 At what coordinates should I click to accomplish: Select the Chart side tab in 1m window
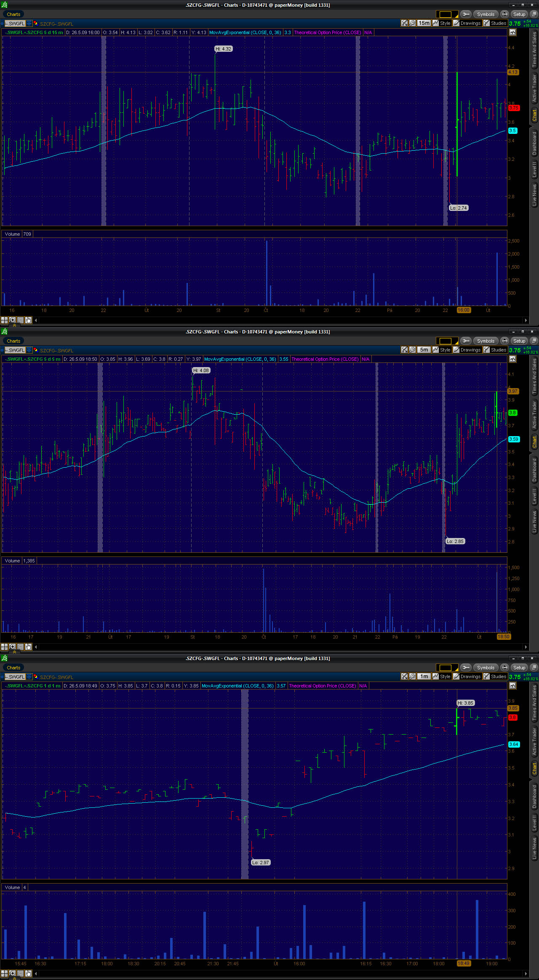534,769
